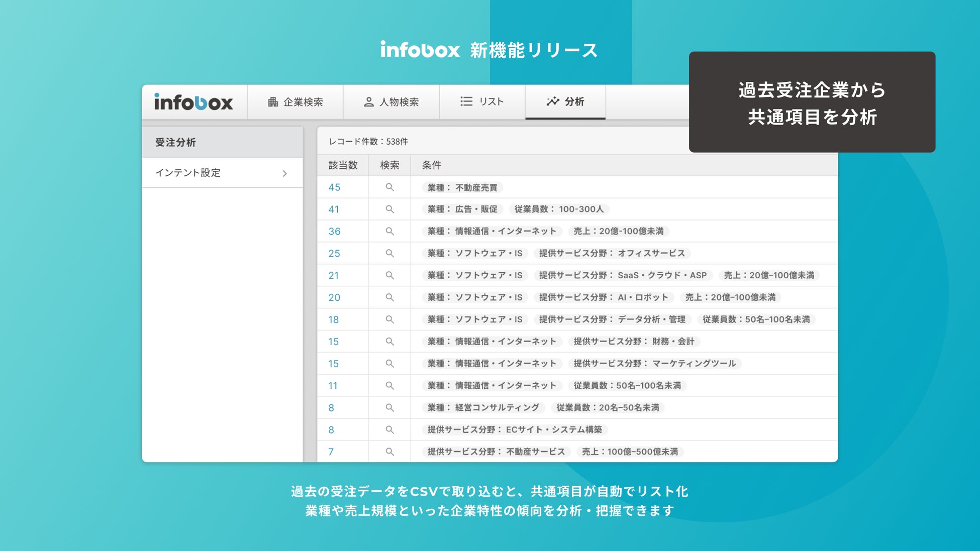
Task: Click search icon for 不動産売買 row
Action: 389,187
